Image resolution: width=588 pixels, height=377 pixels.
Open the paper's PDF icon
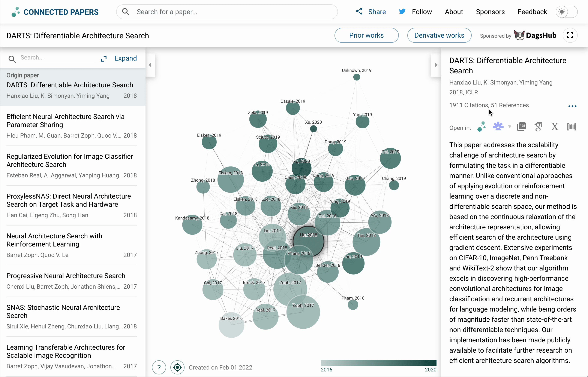(522, 127)
